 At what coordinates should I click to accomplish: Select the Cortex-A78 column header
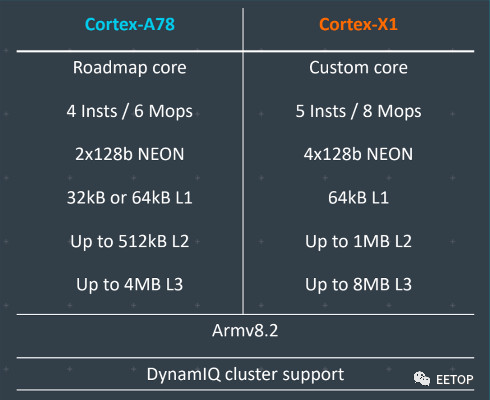click(x=130, y=24)
